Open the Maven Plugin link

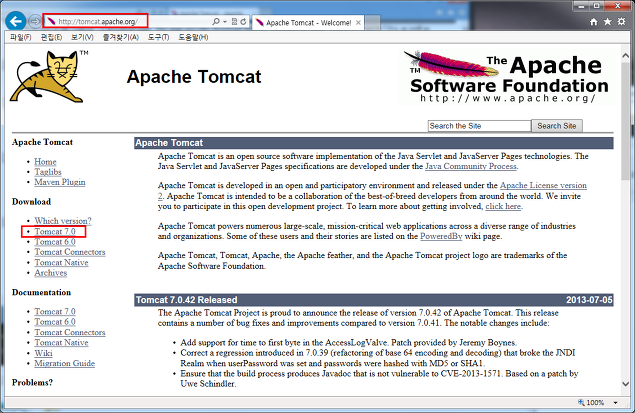point(60,182)
